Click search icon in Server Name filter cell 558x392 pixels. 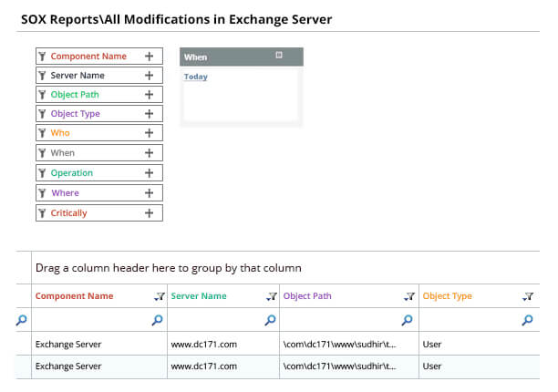point(271,320)
